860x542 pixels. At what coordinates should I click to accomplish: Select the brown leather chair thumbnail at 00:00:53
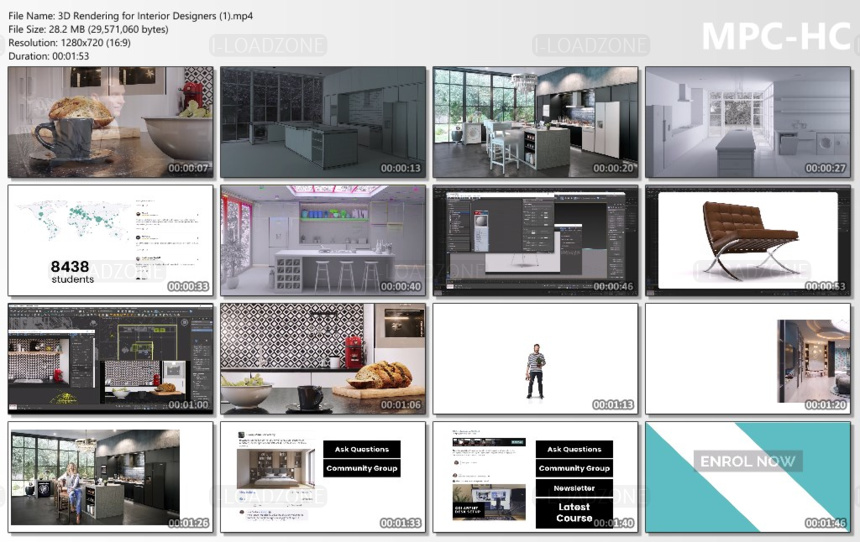coord(748,240)
